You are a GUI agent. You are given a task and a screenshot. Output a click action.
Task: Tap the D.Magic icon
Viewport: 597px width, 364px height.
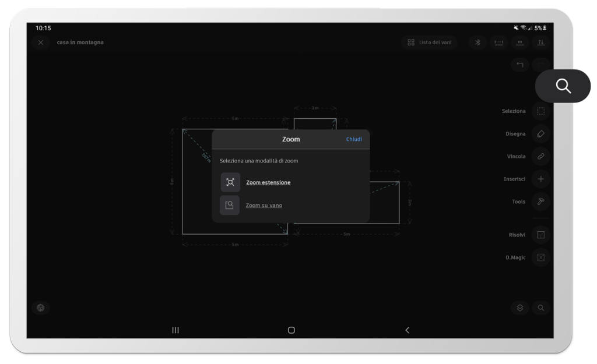[x=540, y=257]
